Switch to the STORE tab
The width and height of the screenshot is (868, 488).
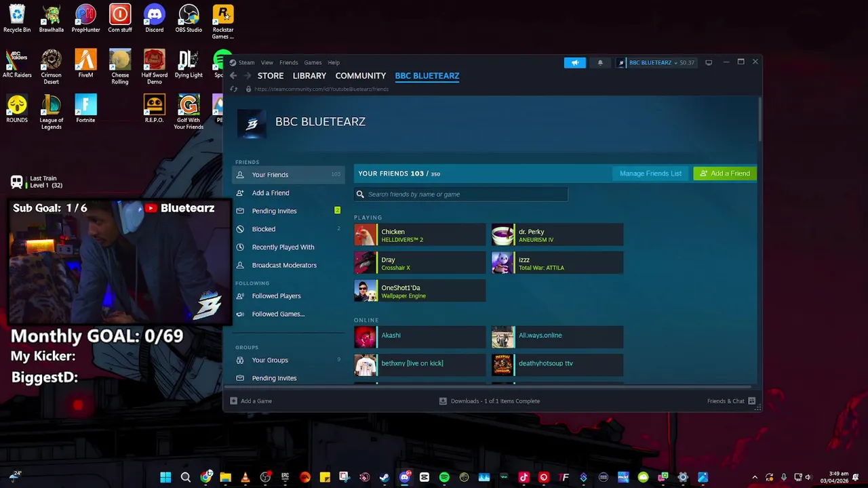(271, 76)
